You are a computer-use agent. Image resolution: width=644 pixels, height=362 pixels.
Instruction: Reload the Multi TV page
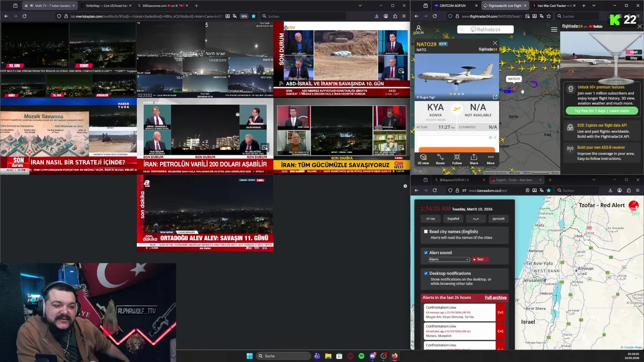24,16
